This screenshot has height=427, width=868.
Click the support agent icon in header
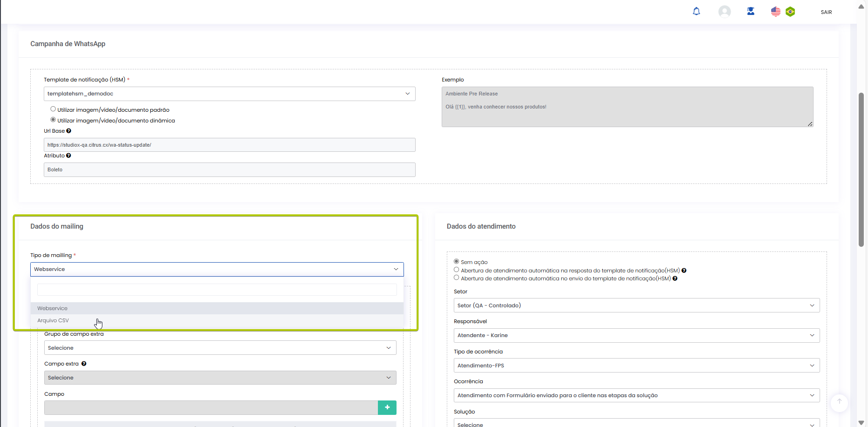pyautogui.click(x=751, y=12)
